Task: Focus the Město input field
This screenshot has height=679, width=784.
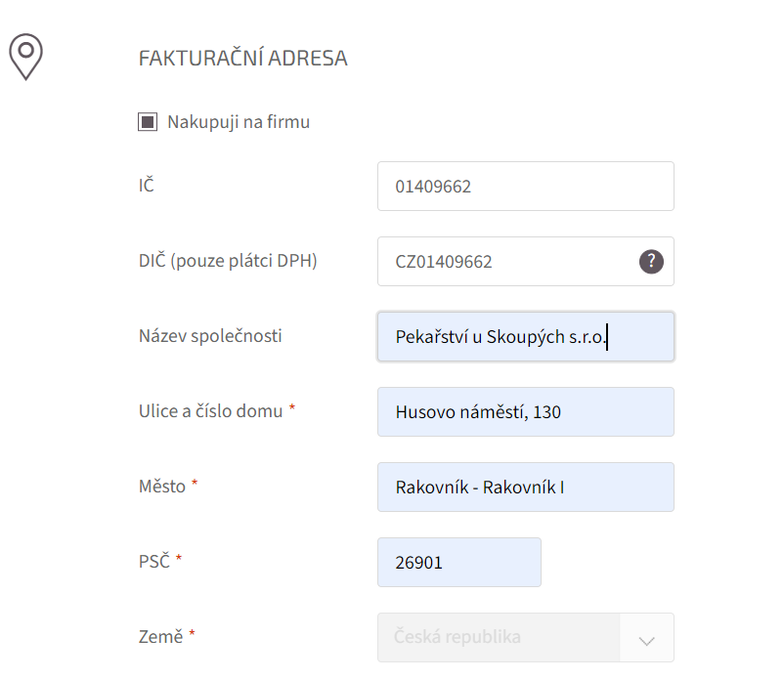Action: pyautogui.click(x=526, y=488)
